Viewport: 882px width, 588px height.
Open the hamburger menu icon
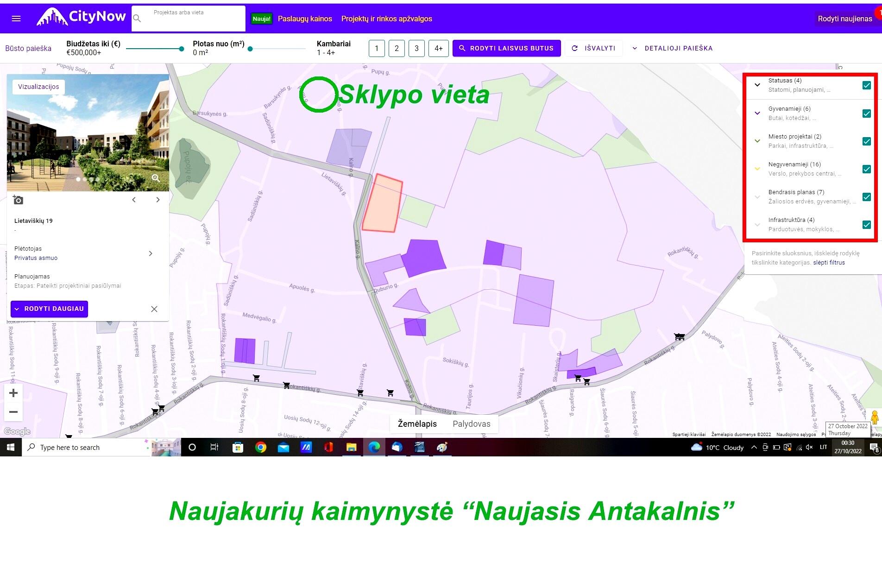pos(16,19)
